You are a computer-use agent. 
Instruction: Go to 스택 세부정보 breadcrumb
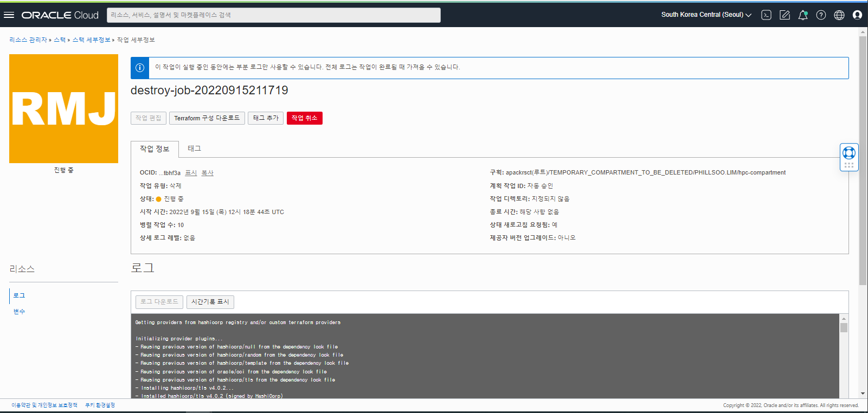point(92,40)
